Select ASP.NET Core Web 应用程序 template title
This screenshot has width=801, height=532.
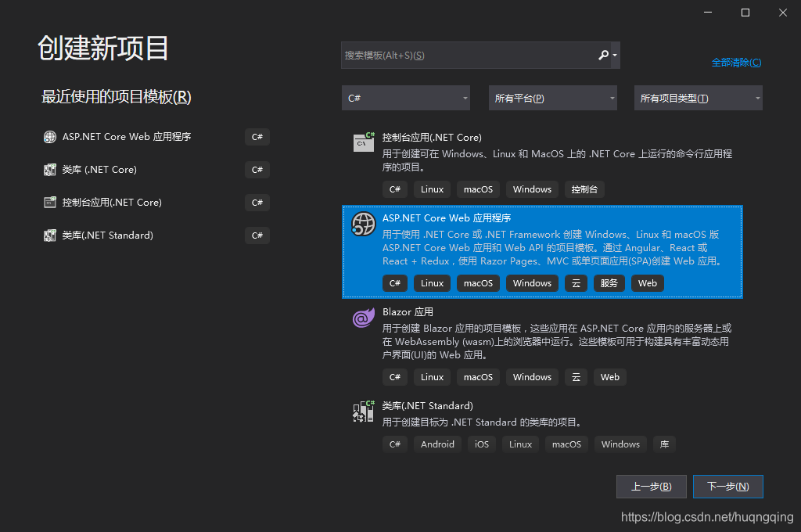point(447,218)
